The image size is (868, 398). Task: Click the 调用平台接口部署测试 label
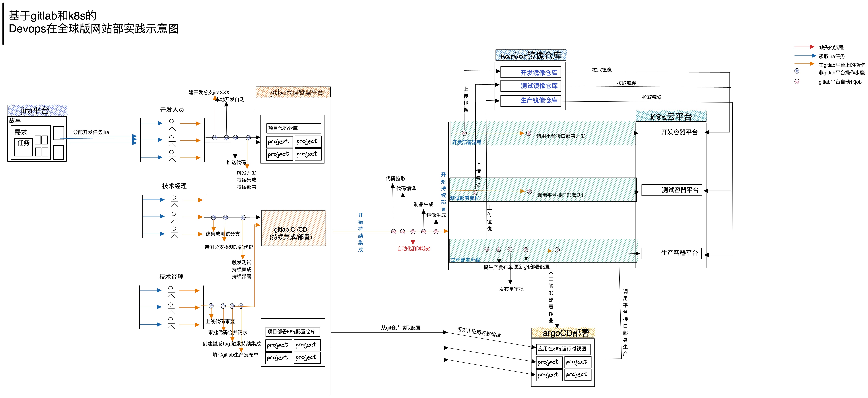point(562,195)
